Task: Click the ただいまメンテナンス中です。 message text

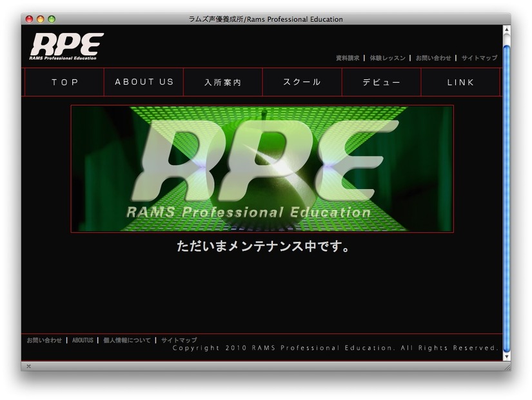Action: coord(263,246)
